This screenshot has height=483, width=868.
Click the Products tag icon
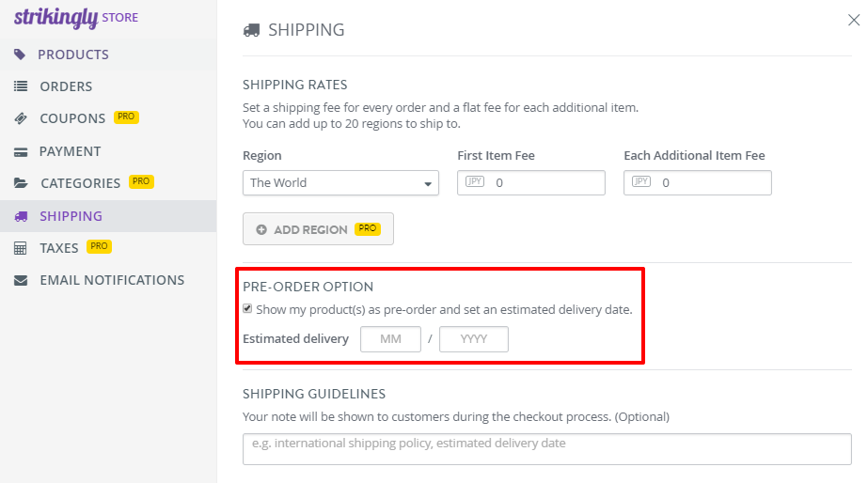(x=20, y=55)
